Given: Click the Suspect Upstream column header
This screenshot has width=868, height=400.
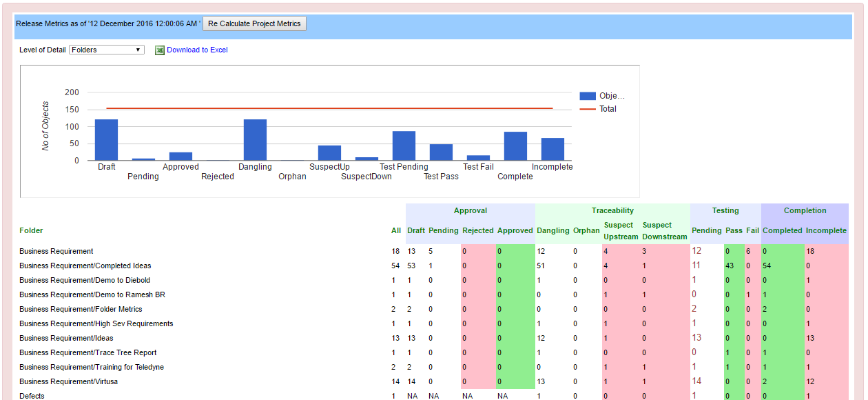Looking at the screenshot, I should coord(621,230).
